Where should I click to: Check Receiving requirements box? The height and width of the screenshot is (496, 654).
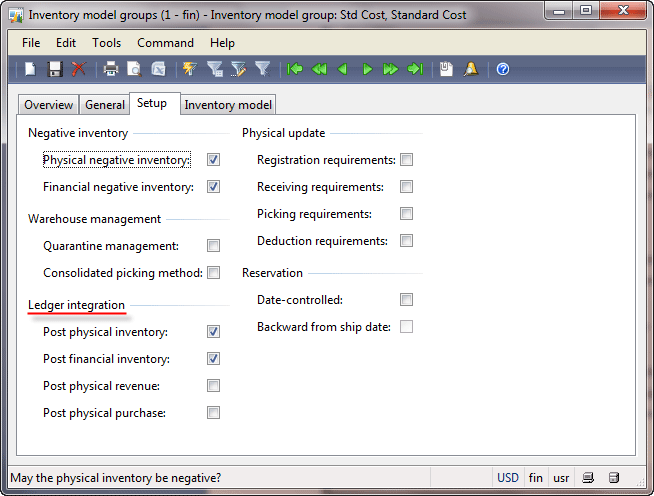coord(406,186)
